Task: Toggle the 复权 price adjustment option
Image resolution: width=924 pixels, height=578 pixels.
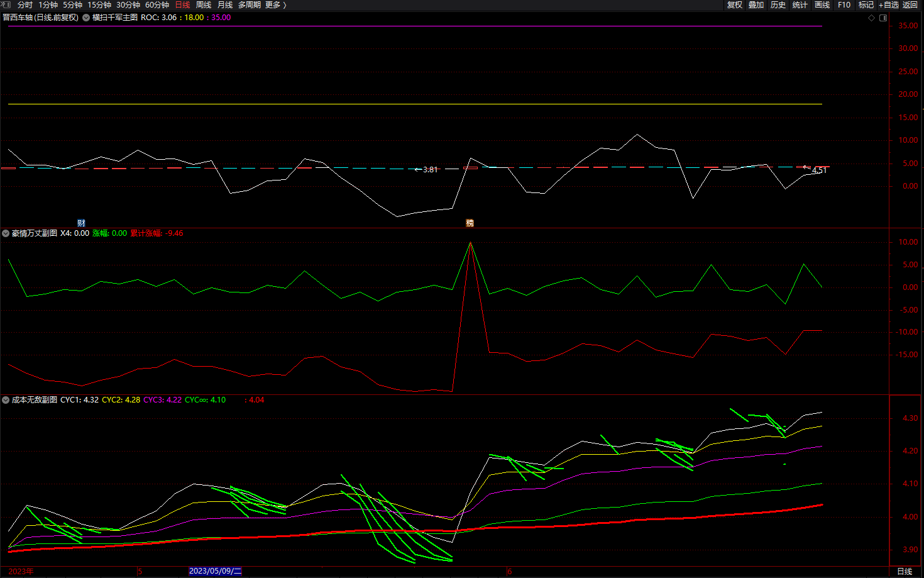Action: 734,5
